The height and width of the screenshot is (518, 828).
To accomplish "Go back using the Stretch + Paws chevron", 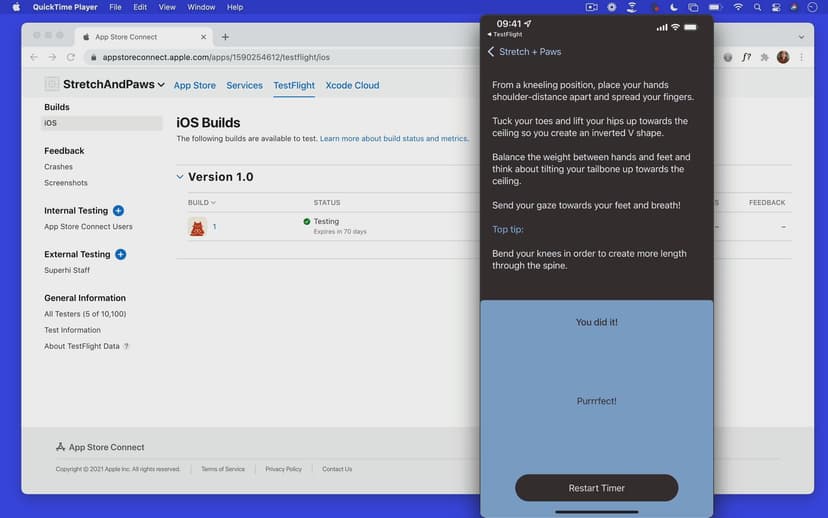I will pos(491,52).
